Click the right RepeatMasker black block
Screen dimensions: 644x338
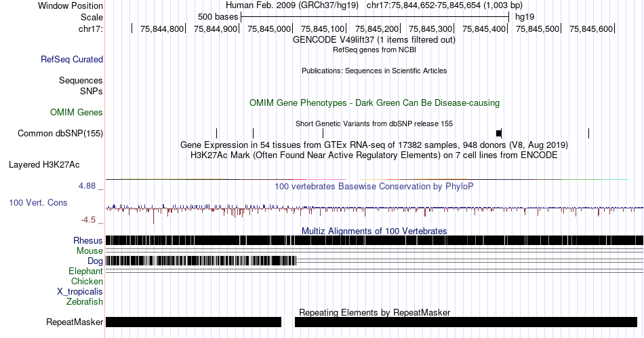[466, 322]
